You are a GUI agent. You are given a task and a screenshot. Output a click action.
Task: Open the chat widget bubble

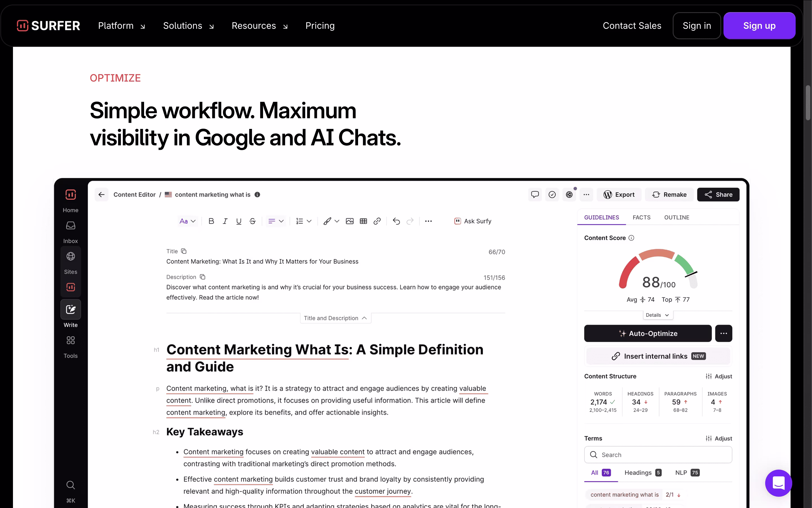778,483
